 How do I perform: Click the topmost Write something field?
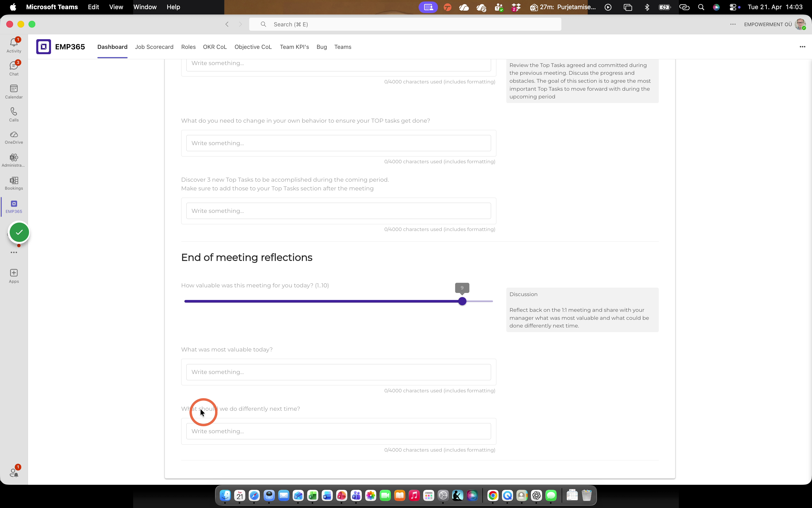tap(339, 65)
